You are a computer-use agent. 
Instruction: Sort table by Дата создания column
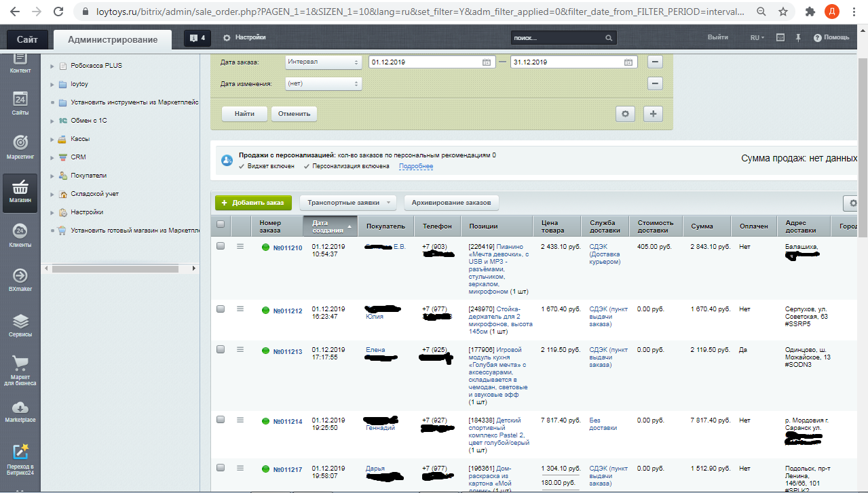click(331, 226)
